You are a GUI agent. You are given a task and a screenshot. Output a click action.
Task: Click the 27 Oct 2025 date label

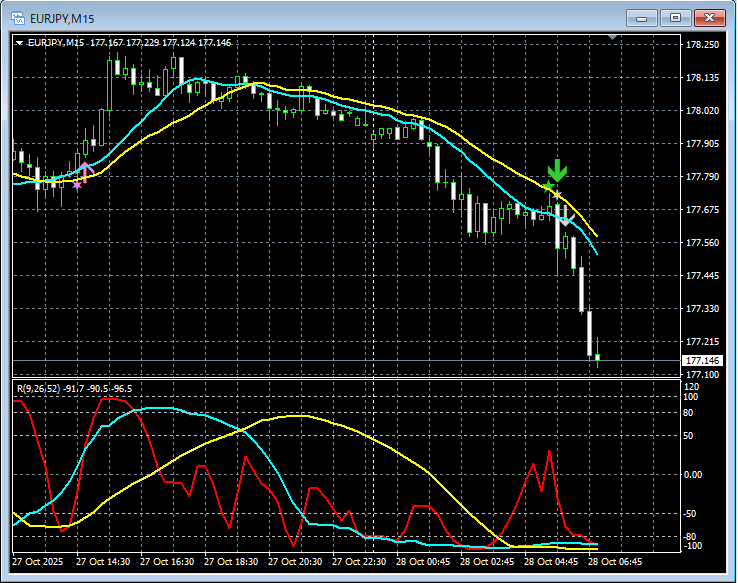click(x=37, y=562)
